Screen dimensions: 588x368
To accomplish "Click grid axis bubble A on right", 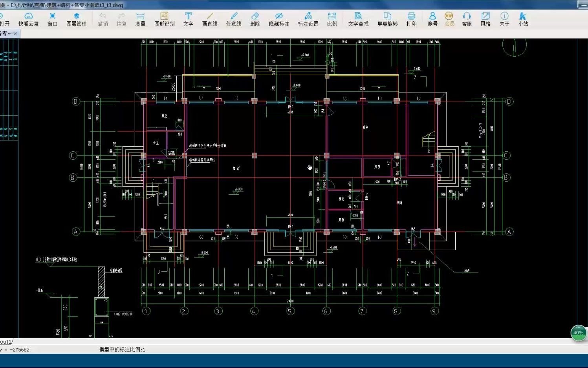I will tap(509, 232).
